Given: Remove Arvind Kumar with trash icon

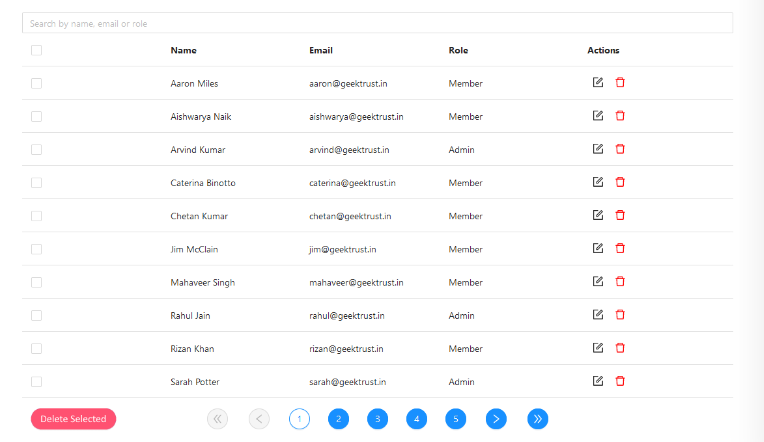Looking at the screenshot, I should pos(620,149).
